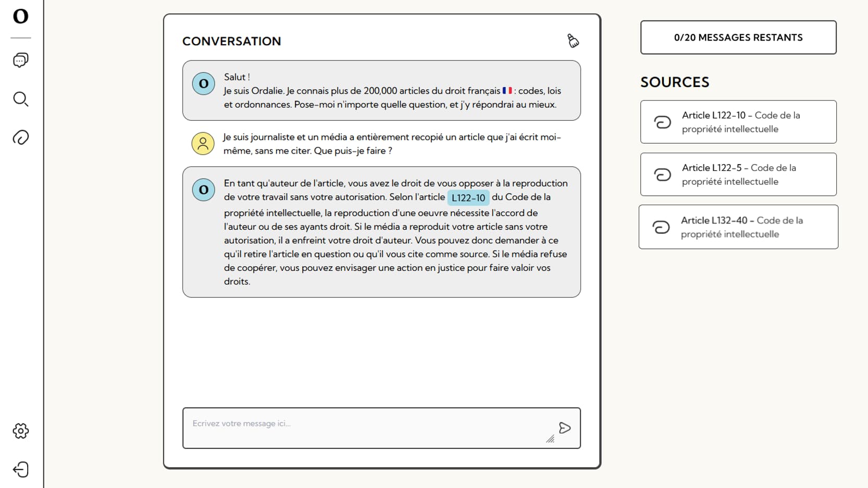Image resolution: width=868 pixels, height=488 pixels.
Task: Click the journalist question text
Action: (392, 144)
